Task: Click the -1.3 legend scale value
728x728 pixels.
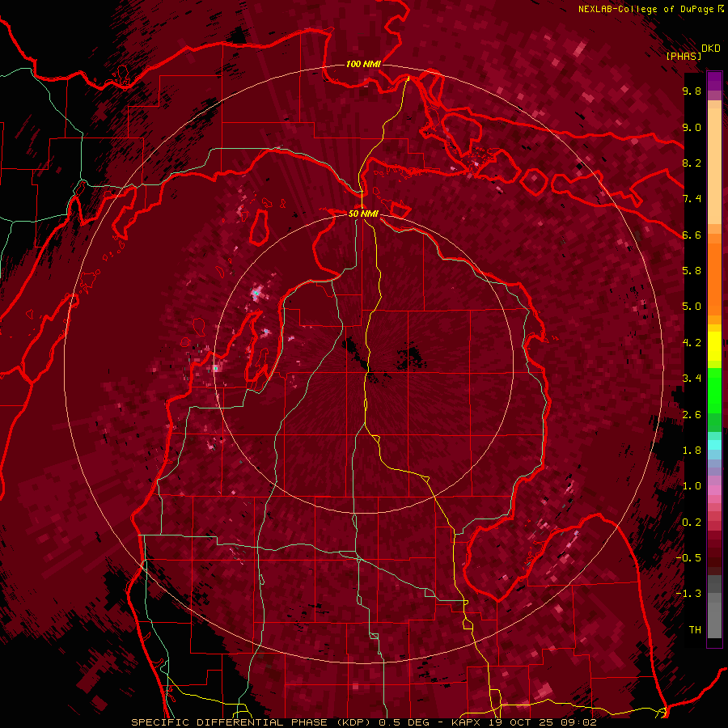Action: point(688,594)
